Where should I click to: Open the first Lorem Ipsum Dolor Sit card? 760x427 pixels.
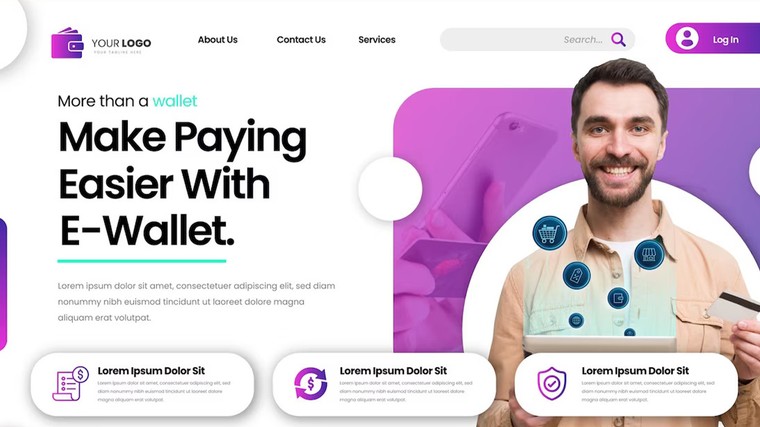(x=142, y=384)
